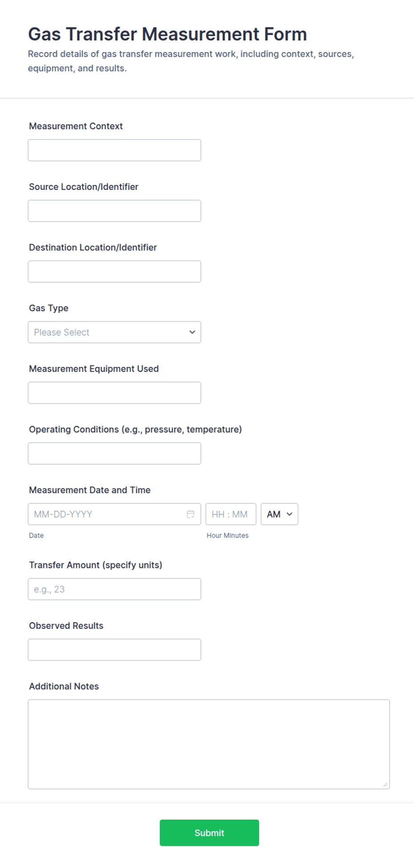414x868 pixels.
Task: Focus the Additional Notes text area
Action: (x=209, y=744)
